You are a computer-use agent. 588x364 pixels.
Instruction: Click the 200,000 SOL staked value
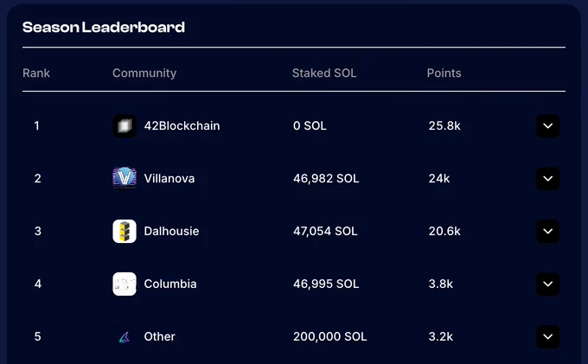[x=330, y=336]
